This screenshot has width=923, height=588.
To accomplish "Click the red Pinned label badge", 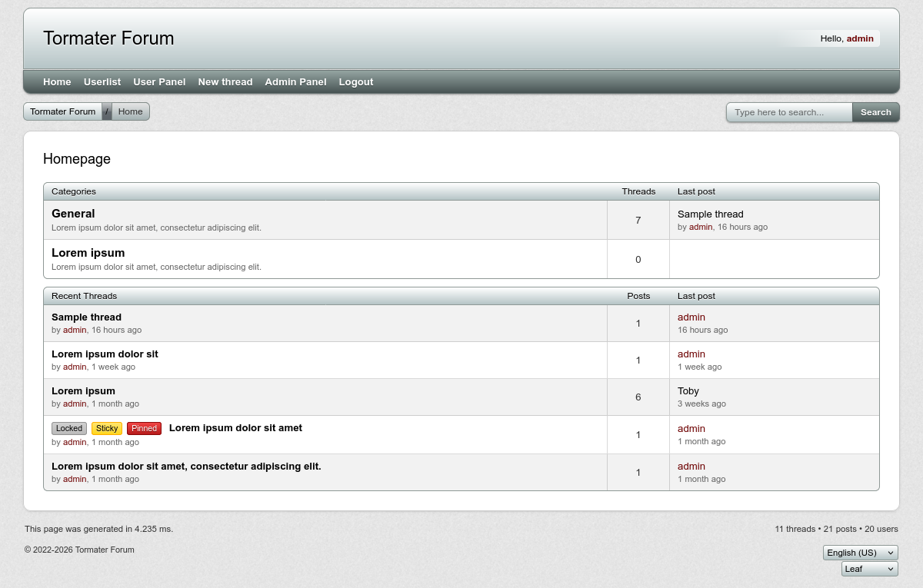I will tap(144, 429).
